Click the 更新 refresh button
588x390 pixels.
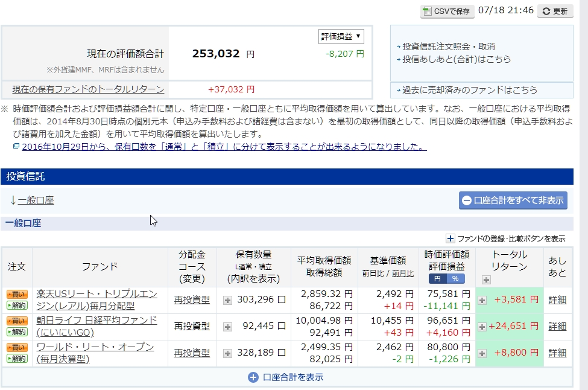[x=555, y=11]
